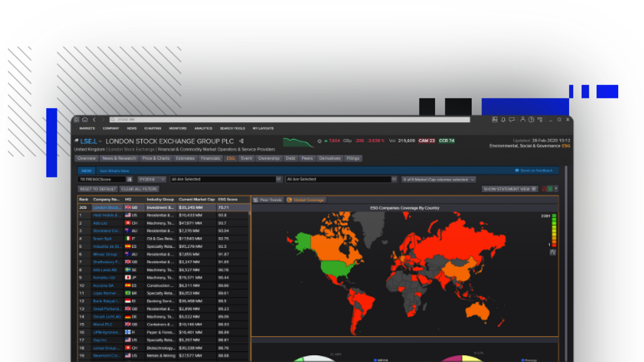The image size is (644, 362).
Task: Click CLEAR ALL FILTERS button
Action: pyautogui.click(x=139, y=189)
